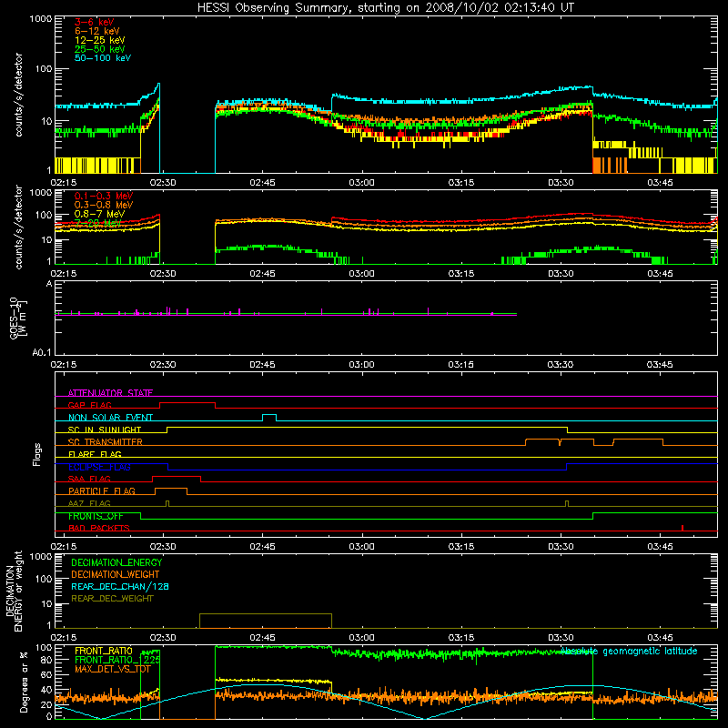Screen dimensions: 728x728
Task: Click the REAR_DEC_WEIGHT legend label
Action: (x=112, y=599)
